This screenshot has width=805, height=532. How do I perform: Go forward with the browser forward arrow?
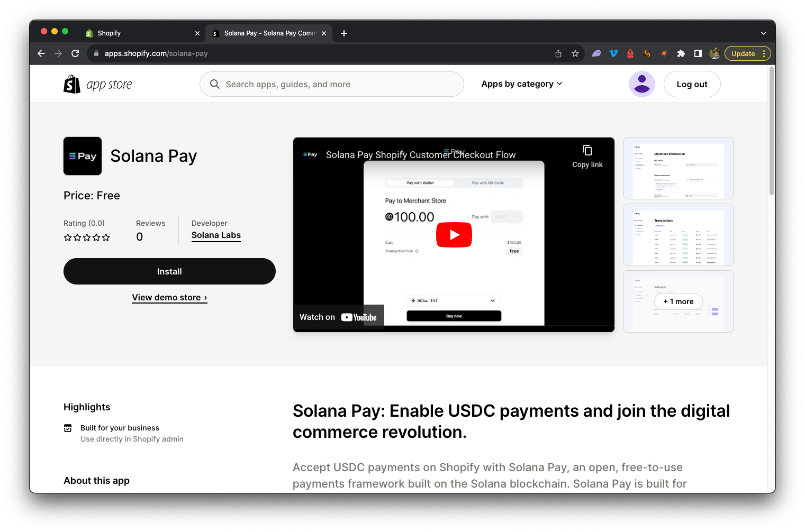[58, 53]
